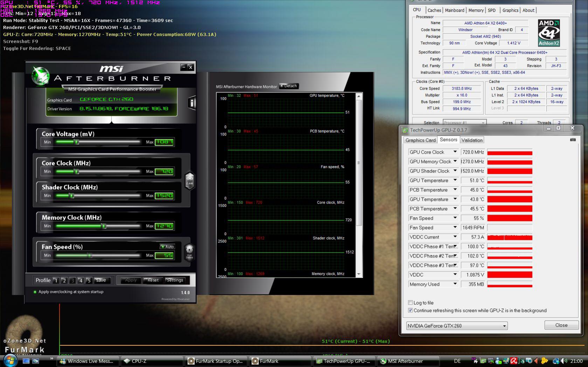Select Afterburner profile slot 2
This screenshot has height=367, width=588.
(x=64, y=280)
